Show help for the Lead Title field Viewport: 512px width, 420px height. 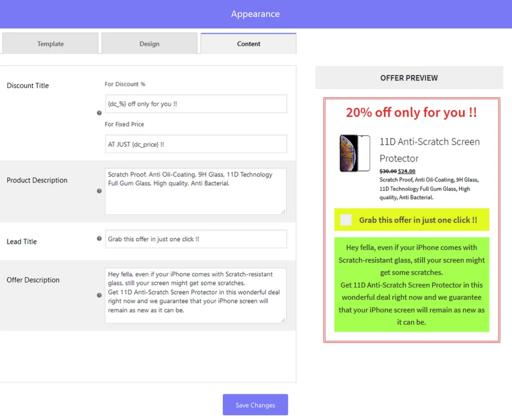pyautogui.click(x=99, y=239)
